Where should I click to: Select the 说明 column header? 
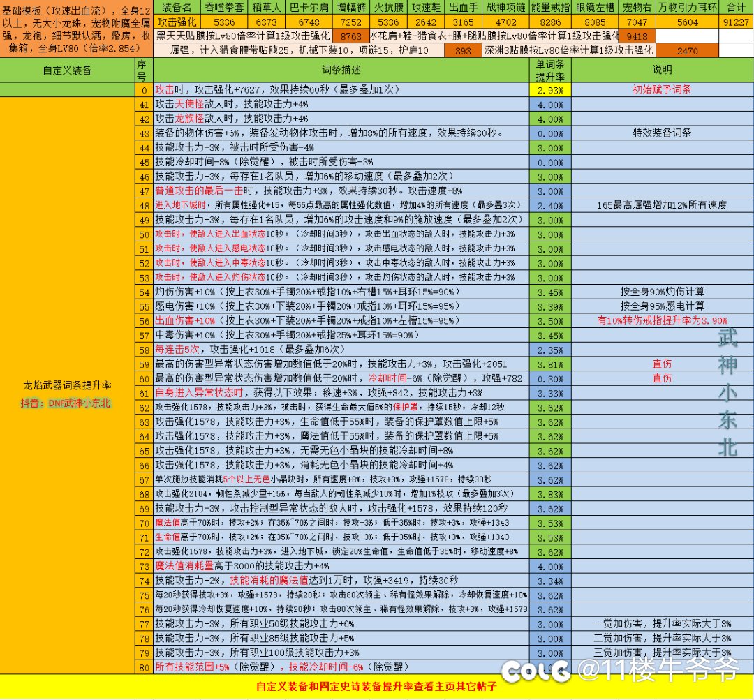pos(662,70)
